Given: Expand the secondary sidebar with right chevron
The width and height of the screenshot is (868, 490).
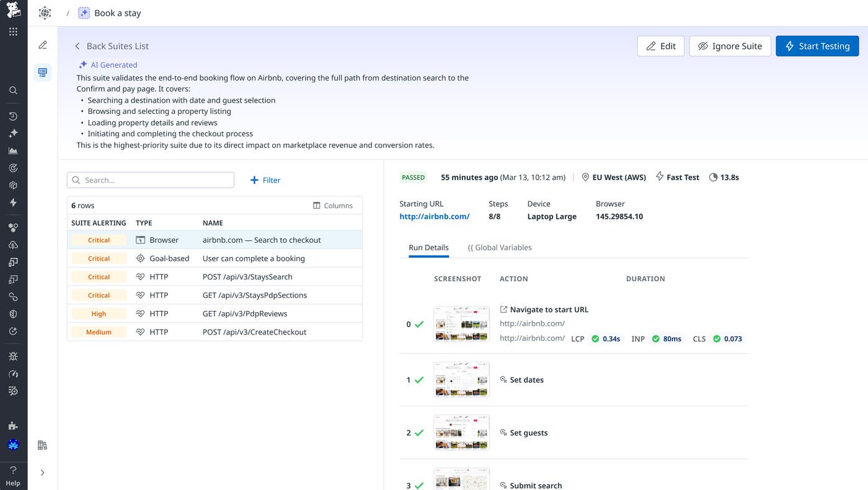Looking at the screenshot, I should 42,473.
